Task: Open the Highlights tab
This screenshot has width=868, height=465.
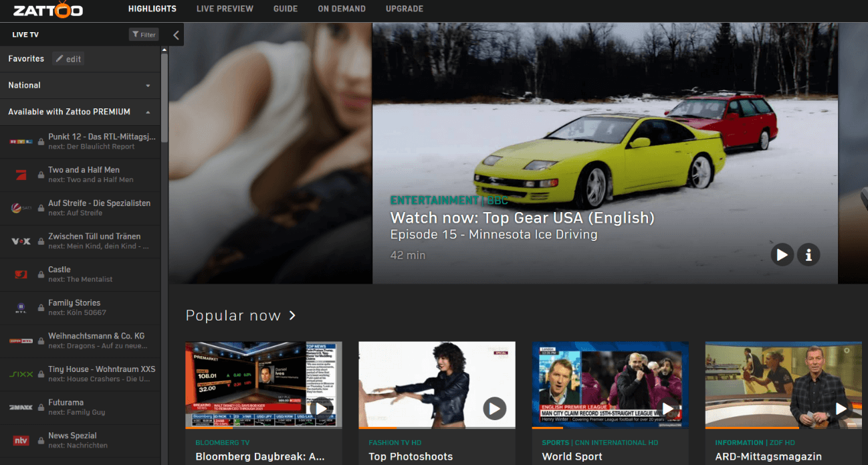Action: tap(152, 9)
